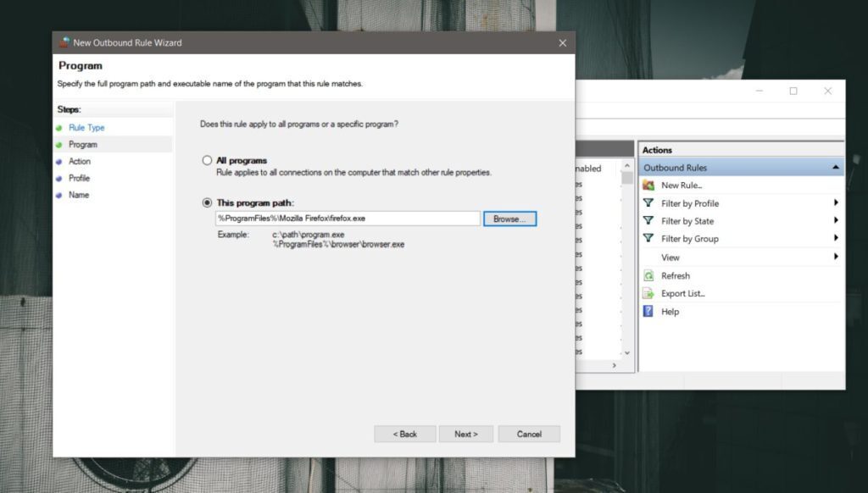The image size is (868, 493).
Task: Select the All programs radio button
Action: click(x=205, y=160)
